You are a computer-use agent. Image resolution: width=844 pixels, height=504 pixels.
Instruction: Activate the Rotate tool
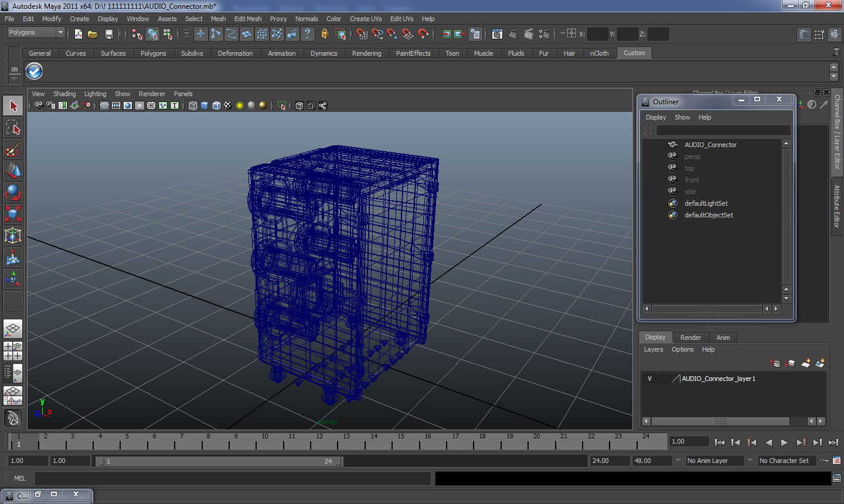13,192
